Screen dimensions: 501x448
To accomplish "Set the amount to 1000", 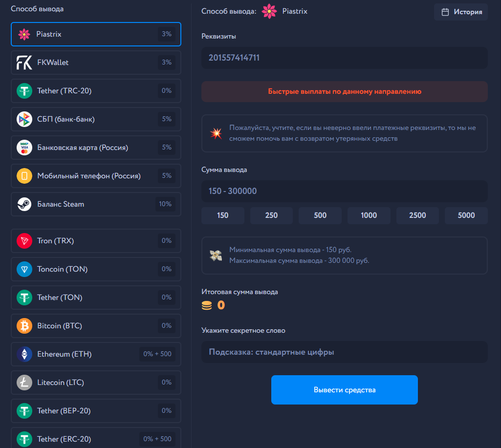I will click(369, 215).
